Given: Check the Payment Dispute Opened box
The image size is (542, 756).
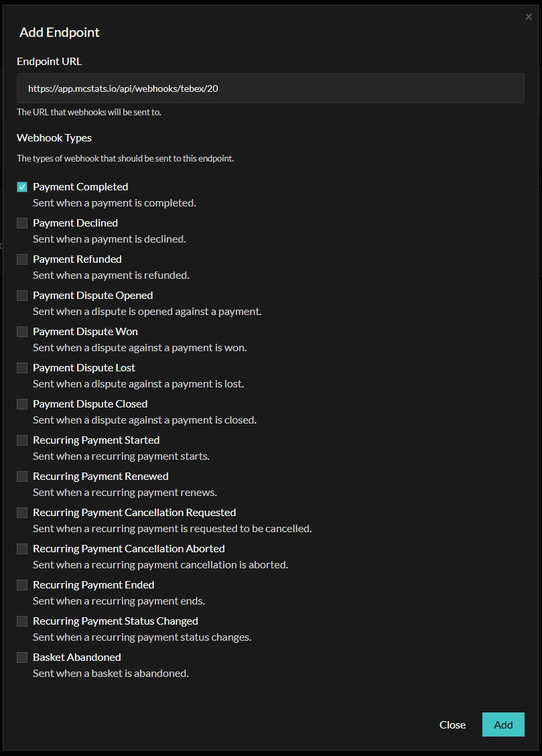Looking at the screenshot, I should 22,296.
